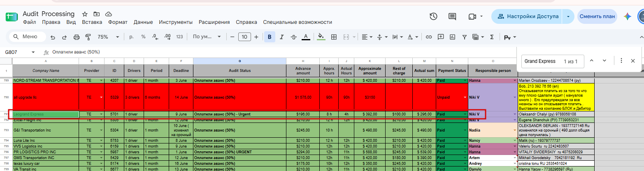Screen dimensions: 644x171
Task: Open the horizontal align dropdown
Action: [x=367, y=37]
